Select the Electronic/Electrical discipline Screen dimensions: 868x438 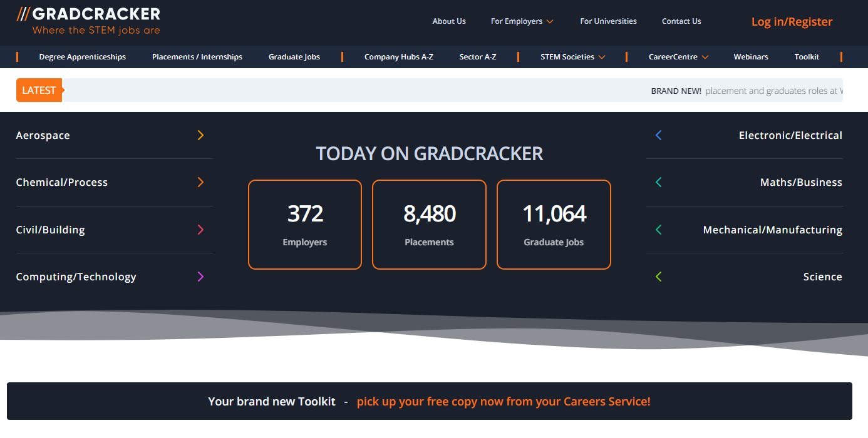[790, 135]
